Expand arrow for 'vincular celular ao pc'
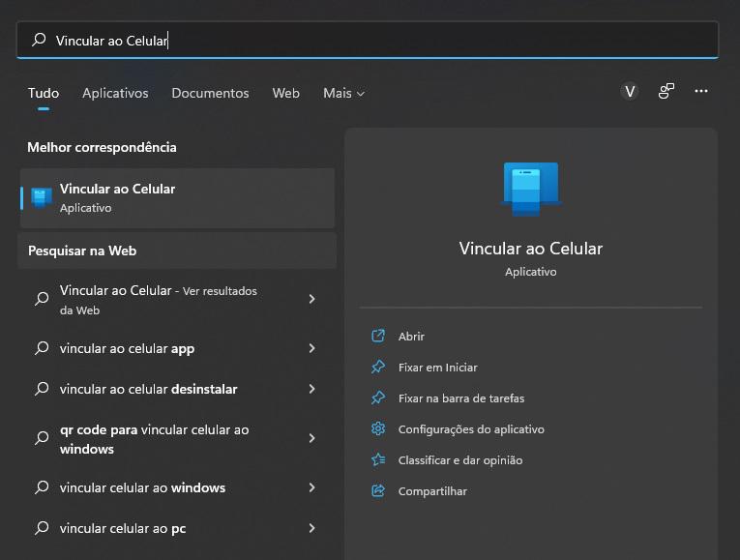 (311, 528)
